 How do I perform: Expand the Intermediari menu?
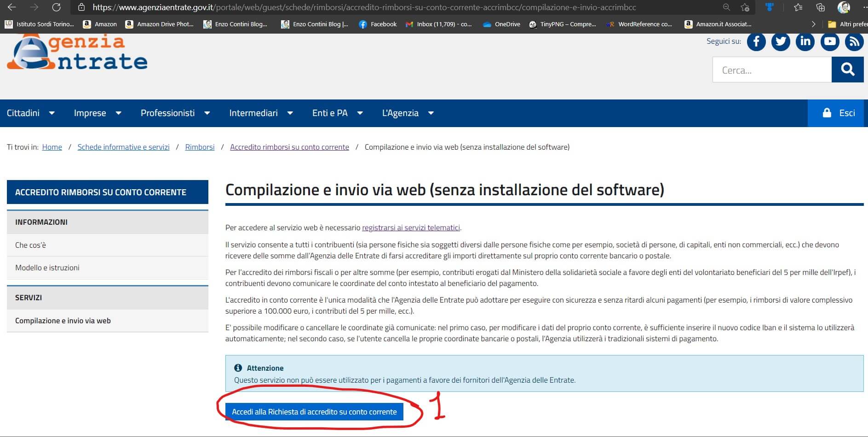tap(261, 113)
